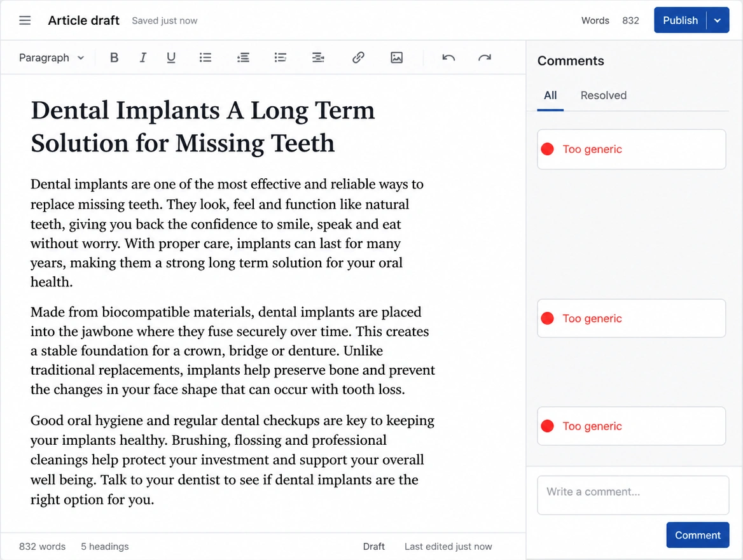Screen dimensions: 743x560
Task: Insert a hyperlink with the link icon
Action: point(358,58)
